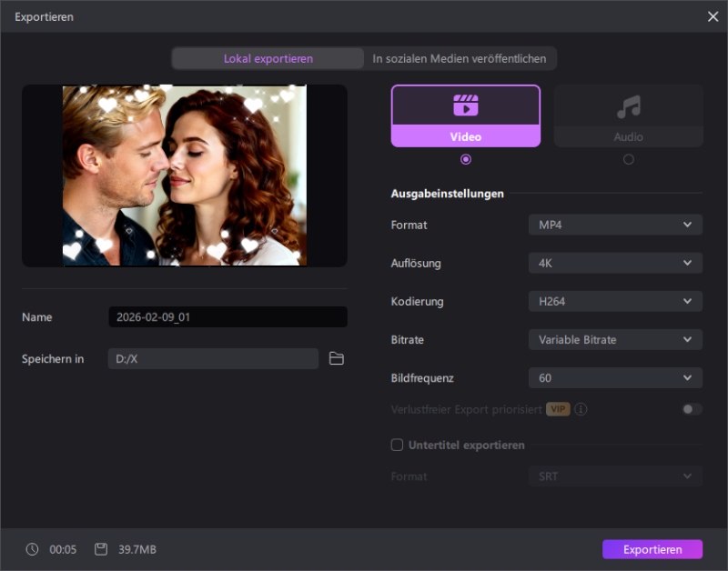Image resolution: width=728 pixels, height=571 pixels.
Task: Close the Exportieren dialog
Action: point(713,16)
